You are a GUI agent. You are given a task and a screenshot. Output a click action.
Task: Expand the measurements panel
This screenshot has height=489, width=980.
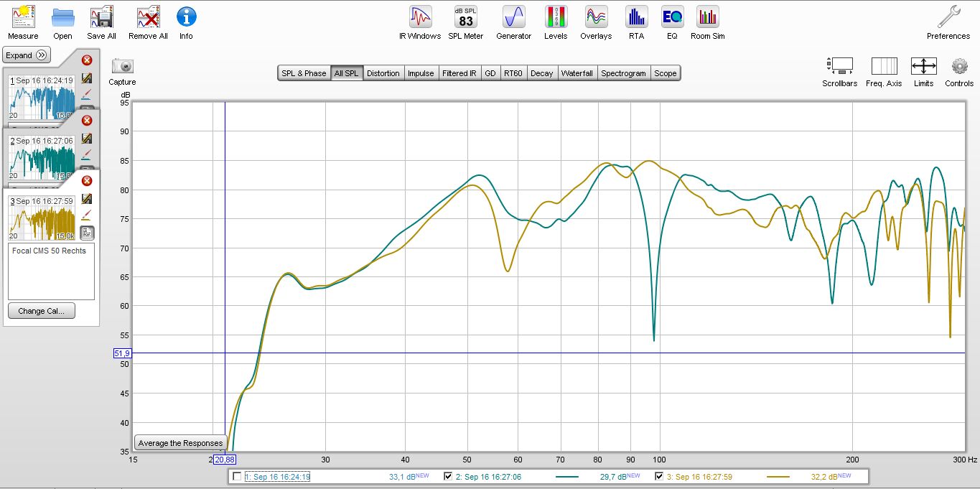27,55
